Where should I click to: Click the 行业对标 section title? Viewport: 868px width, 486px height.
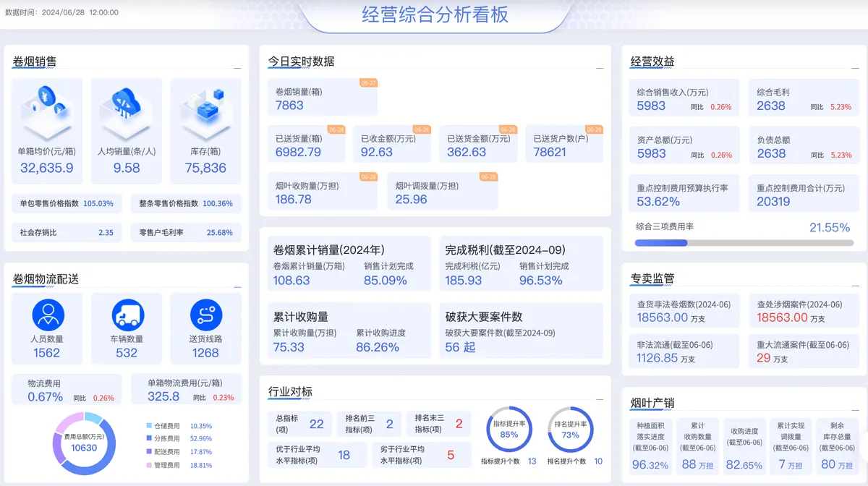290,392
